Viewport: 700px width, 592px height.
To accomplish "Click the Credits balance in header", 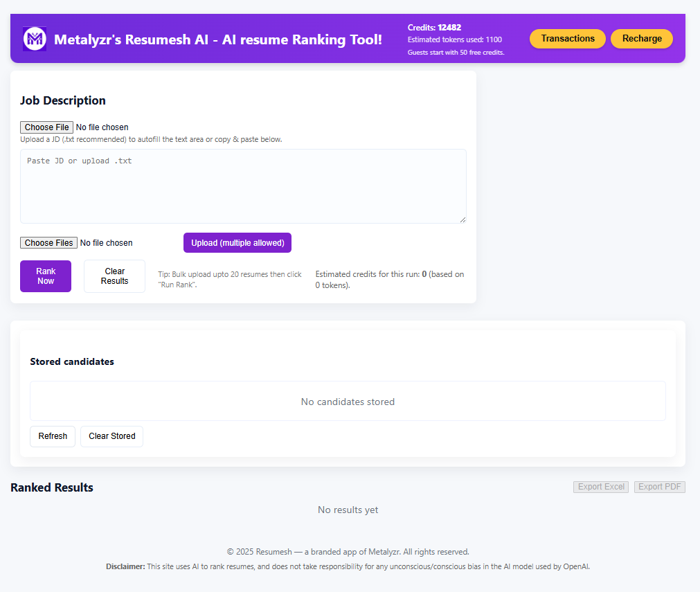I will pyautogui.click(x=434, y=28).
